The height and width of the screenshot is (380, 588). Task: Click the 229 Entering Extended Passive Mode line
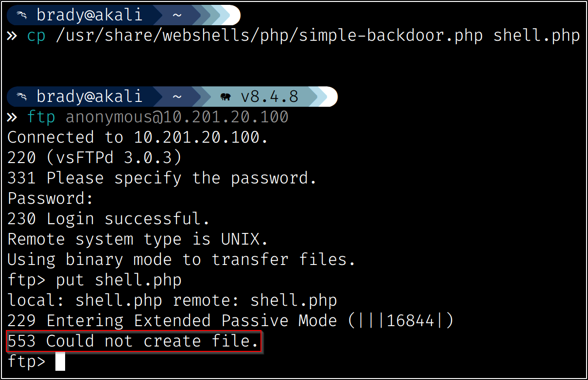[230, 321]
